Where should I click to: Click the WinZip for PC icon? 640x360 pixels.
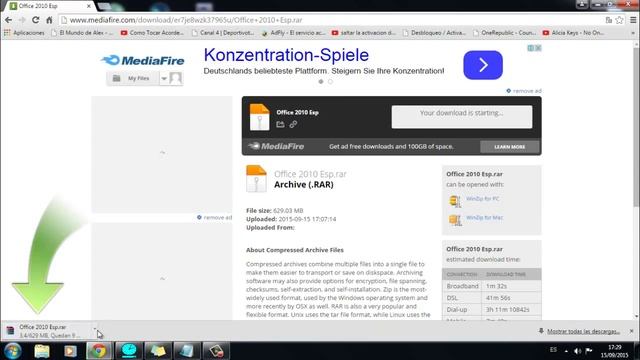pyautogui.click(x=455, y=201)
